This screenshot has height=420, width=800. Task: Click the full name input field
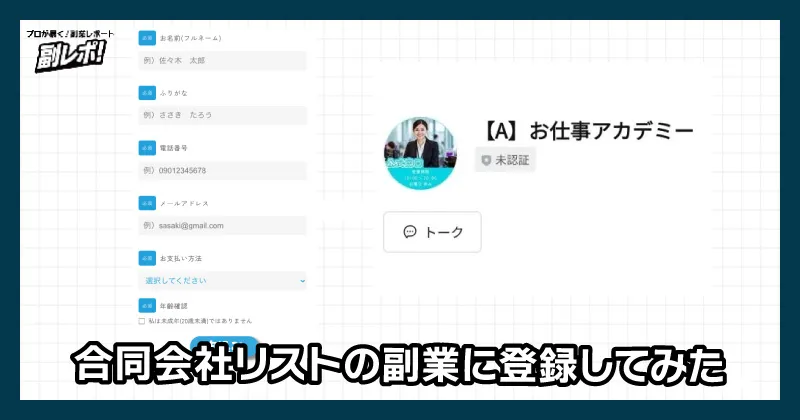tap(222, 60)
